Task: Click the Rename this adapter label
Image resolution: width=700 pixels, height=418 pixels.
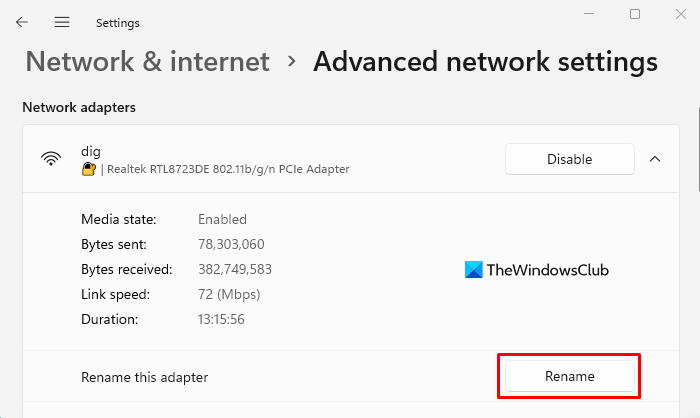Action: click(144, 377)
